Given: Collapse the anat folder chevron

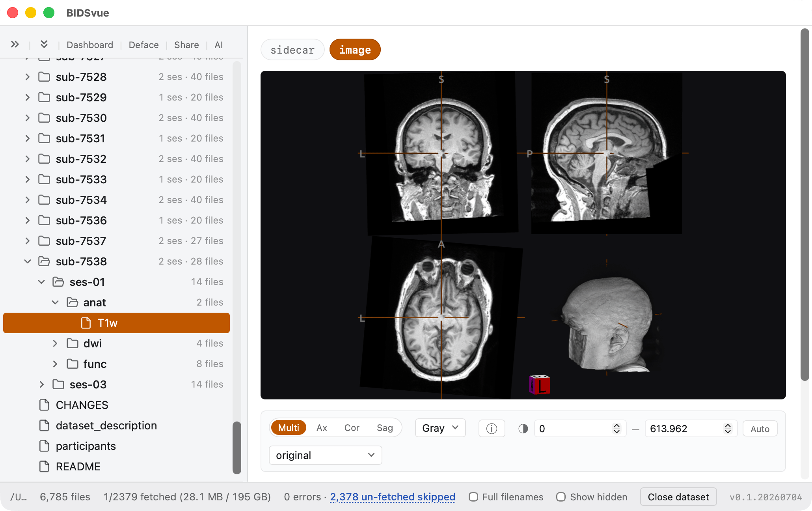Looking at the screenshot, I should point(55,302).
